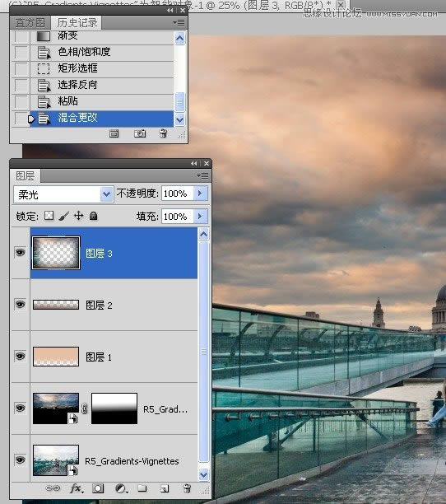The width and height of the screenshot is (446, 504).
Task: Delete current history state
Action: click(x=163, y=133)
